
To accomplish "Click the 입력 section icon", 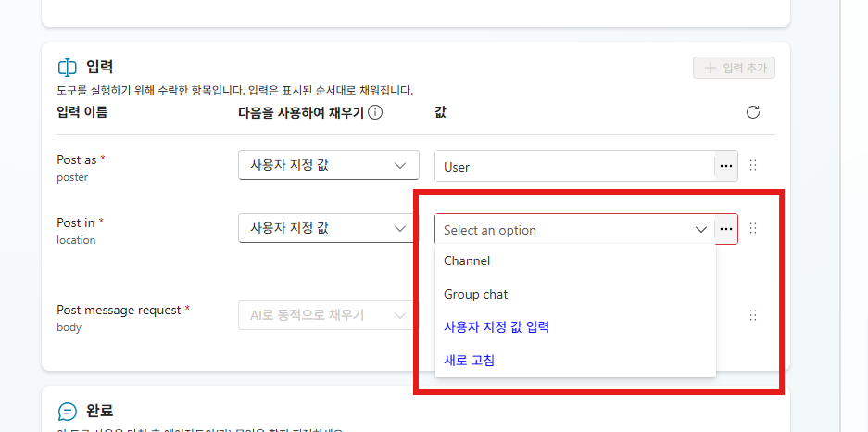I will pyautogui.click(x=67, y=68).
